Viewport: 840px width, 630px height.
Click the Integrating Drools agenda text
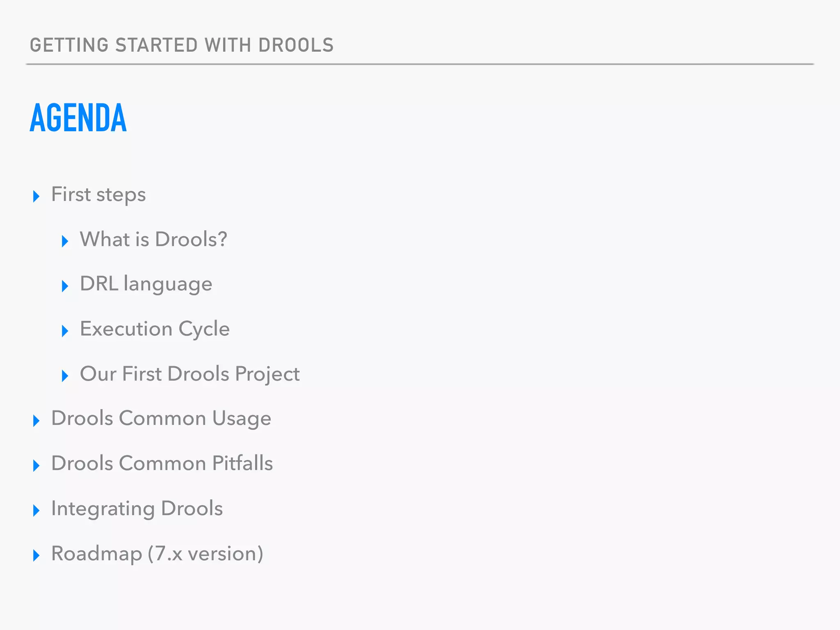[x=137, y=509]
